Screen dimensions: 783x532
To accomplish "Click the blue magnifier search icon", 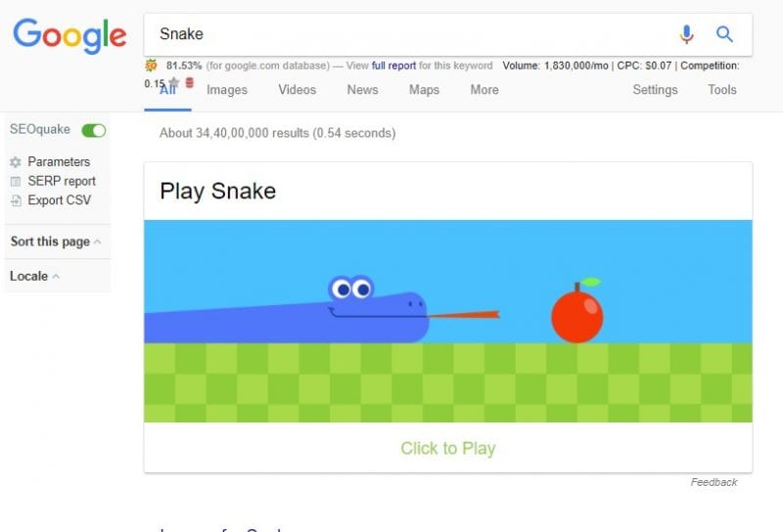I will pyautogui.click(x=724, y=34).
